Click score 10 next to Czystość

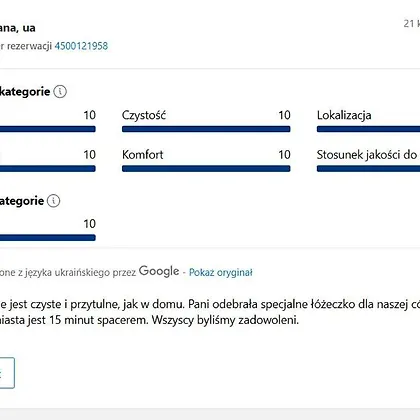coord(284,115)
